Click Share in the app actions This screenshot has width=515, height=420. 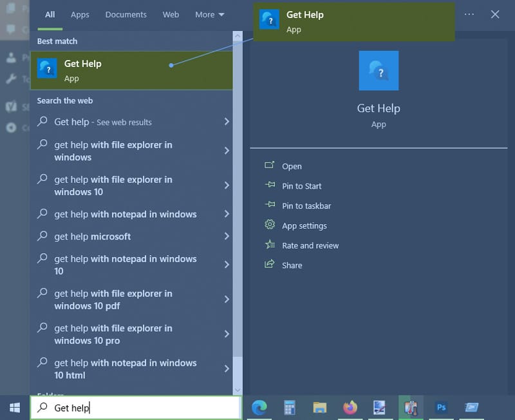click(292, 265)
